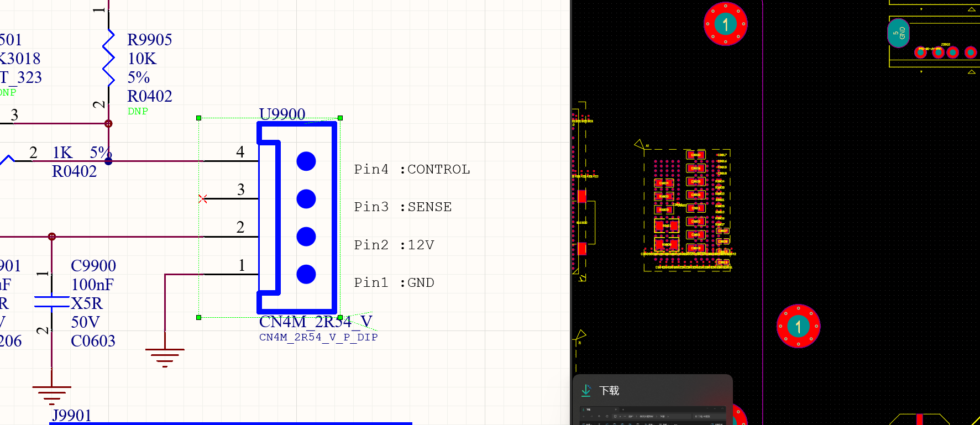Click the 下载 title text in the preview popup

point(609,391)
